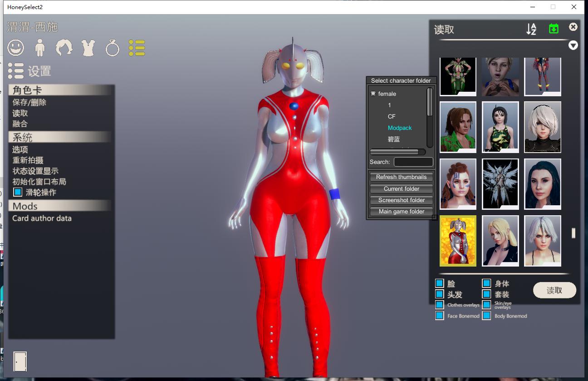Select the yellow-framed Ultraman character card thumbnail
Image resolution: width=588 pixels, height=381 pixels.
tap(458, 241)
